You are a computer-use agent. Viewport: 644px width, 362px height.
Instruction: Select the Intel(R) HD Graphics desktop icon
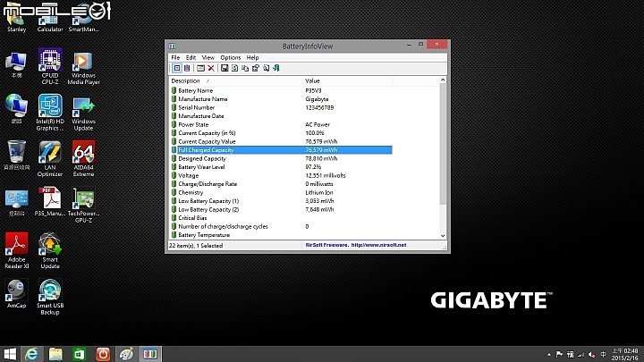pyautogui.click(x=50, y=113)
